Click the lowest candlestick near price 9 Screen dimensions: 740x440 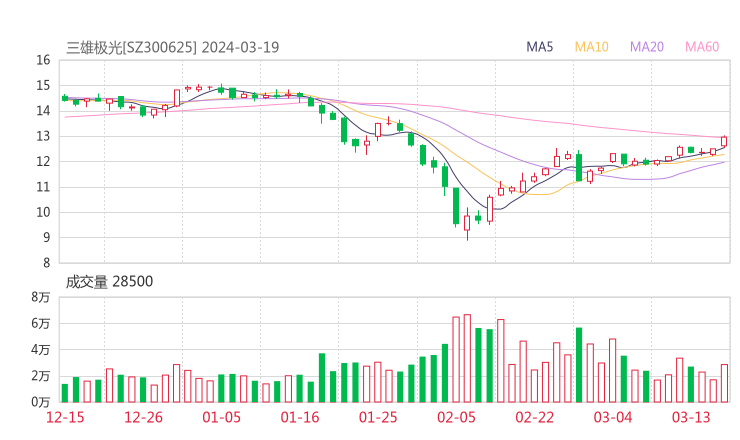coord(467,223)
